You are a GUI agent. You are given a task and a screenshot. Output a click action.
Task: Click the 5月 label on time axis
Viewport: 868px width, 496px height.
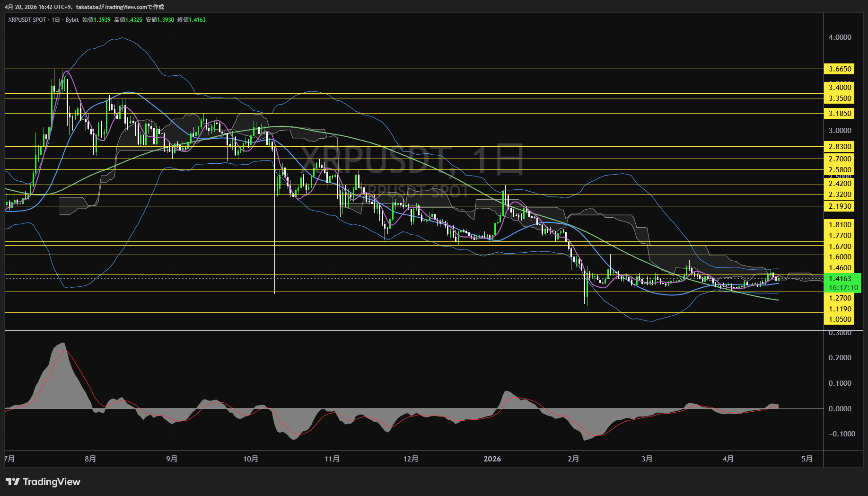(807, 459)
